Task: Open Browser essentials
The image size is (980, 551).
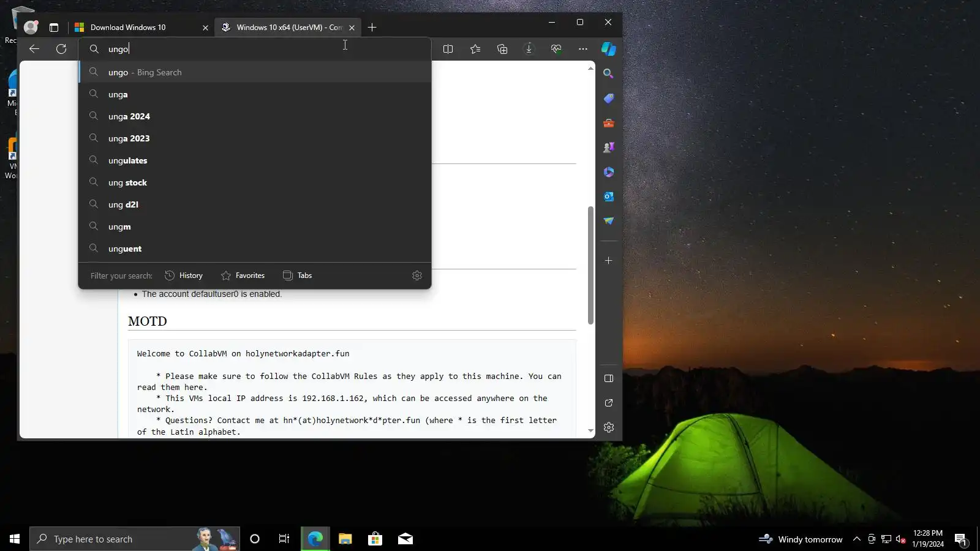Action: click(x=556, y=49)
